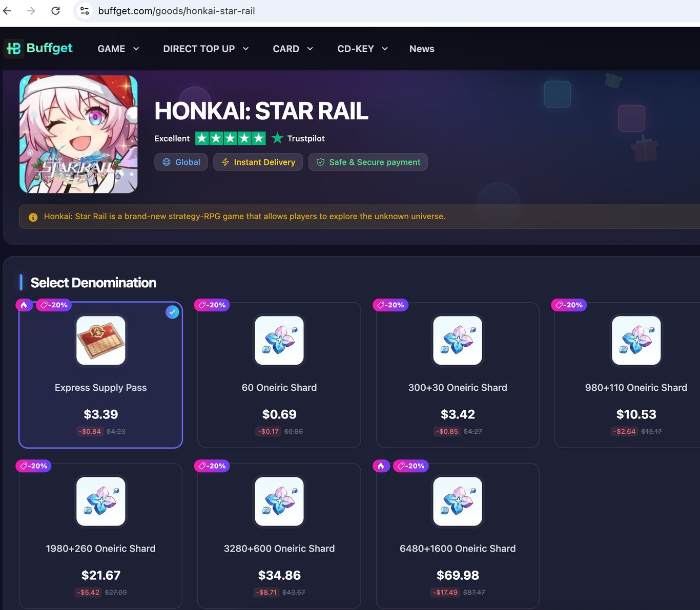This screenshot has height=610, width=700.
Task: Click the -20% tag on 300+30 Oneiric Shard
Action: (x=390, y=305)
